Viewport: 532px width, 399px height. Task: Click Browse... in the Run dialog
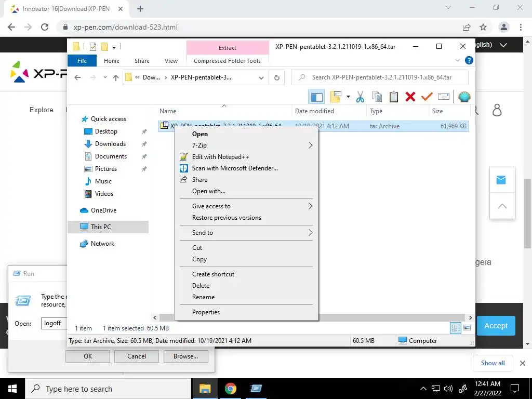pos(185,356)
